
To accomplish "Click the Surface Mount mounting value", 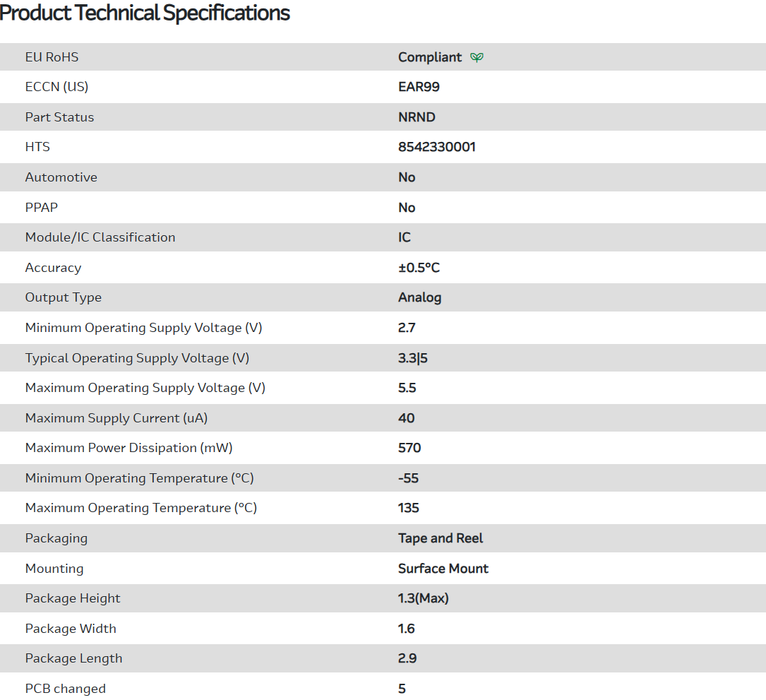I will [443, 569].
